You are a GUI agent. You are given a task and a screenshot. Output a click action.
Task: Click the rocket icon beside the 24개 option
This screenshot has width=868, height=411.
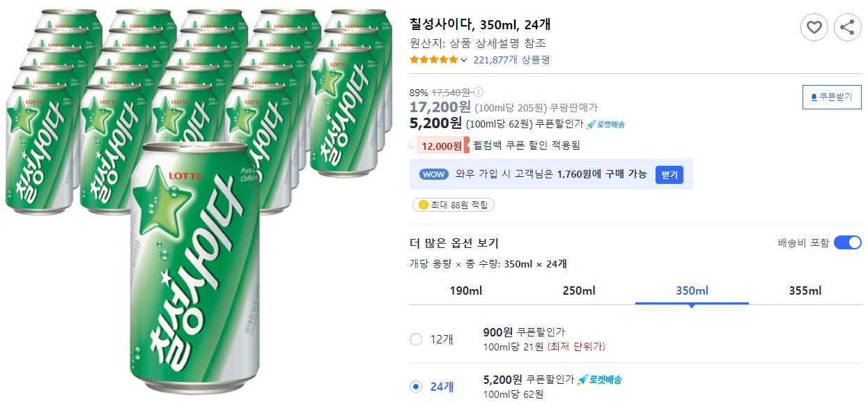(584, 379)
